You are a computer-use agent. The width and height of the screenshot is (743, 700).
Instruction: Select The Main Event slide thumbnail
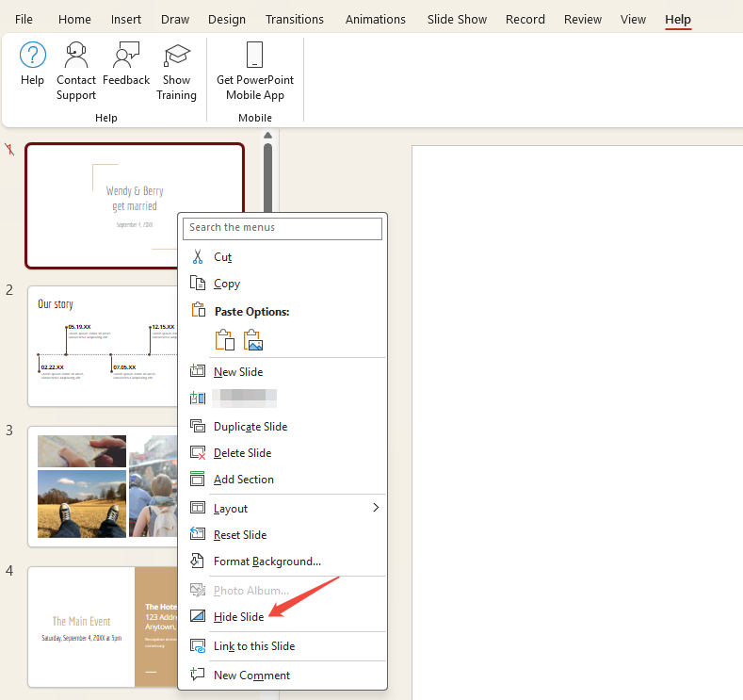tap(103, 627)
